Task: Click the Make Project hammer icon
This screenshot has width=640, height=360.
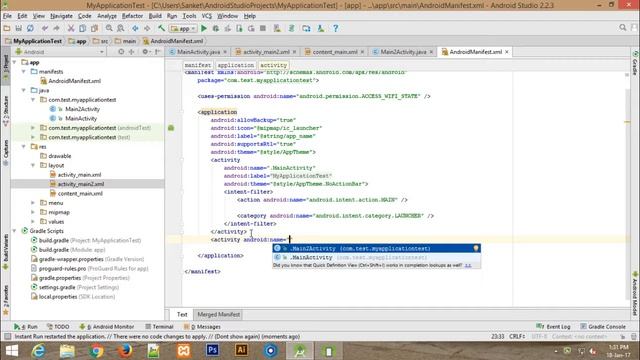Action: tap(162, 29)
